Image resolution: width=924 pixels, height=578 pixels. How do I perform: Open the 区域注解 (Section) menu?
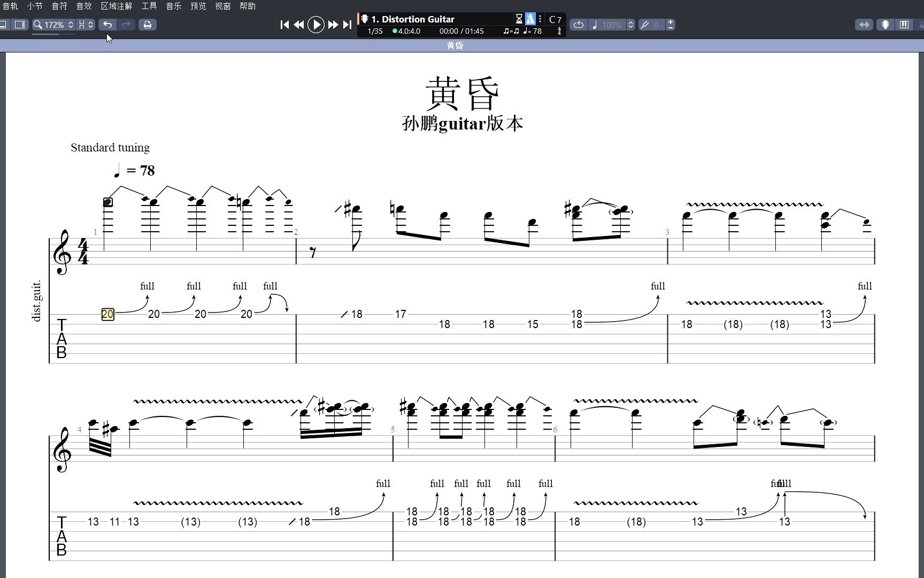point(117,6)
